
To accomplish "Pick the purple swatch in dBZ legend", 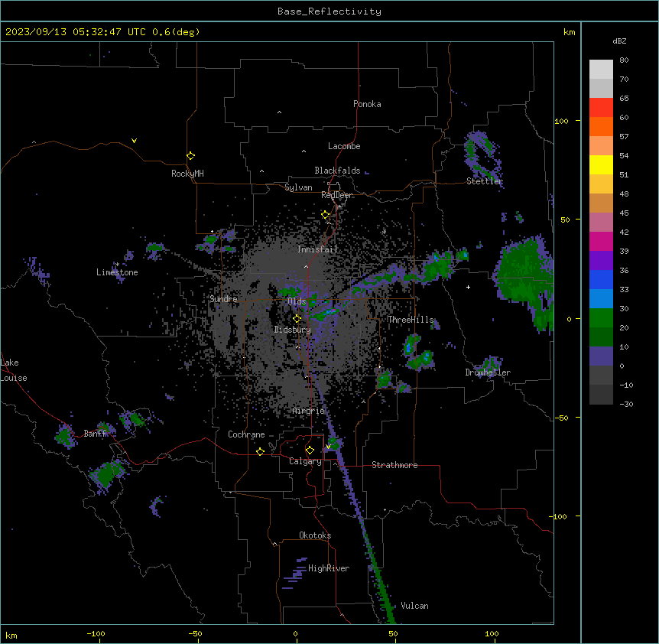I will click(601, 260).
